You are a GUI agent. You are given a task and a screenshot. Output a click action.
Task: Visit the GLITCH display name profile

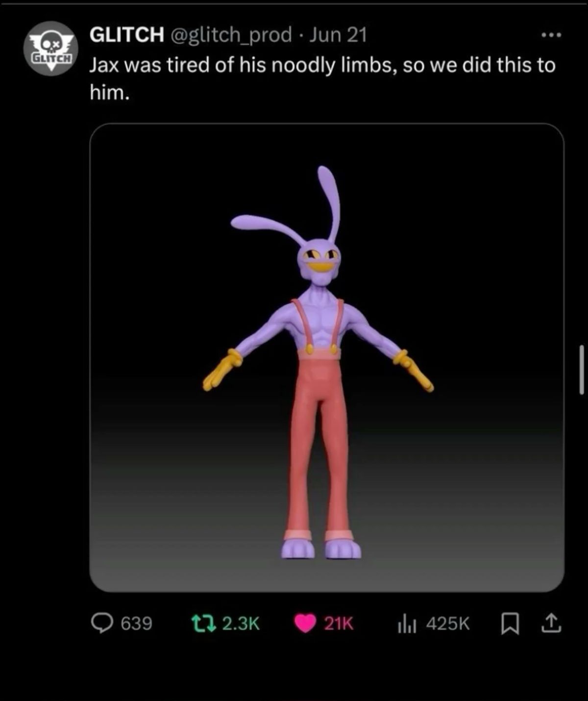[x=127, y=34]
